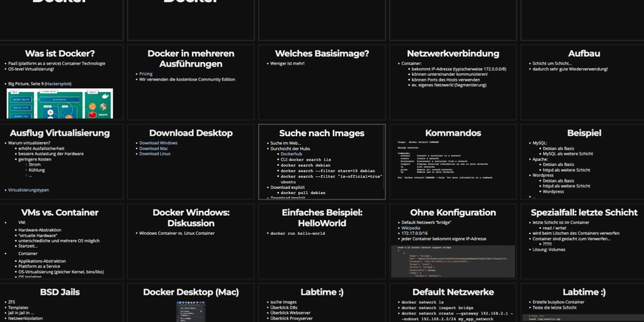Click the Hackersploit link
This screenshot has width=644, height=322.
[x=59, y=84]
